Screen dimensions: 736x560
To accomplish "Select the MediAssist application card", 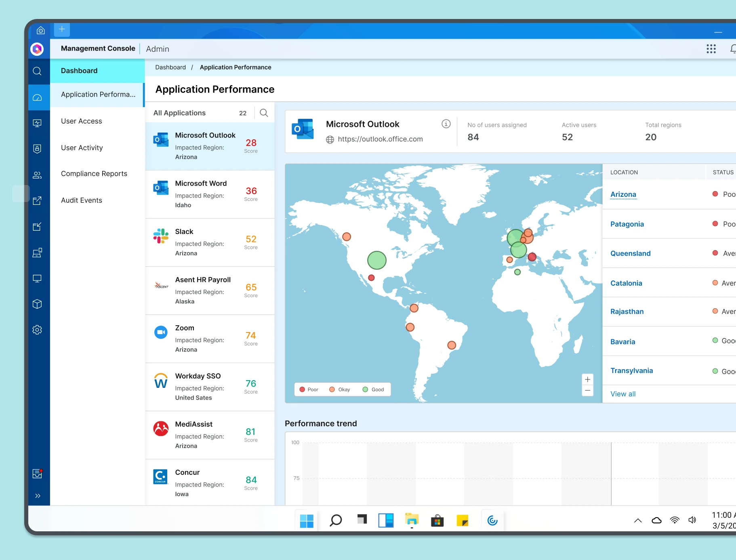I will 210,435.
